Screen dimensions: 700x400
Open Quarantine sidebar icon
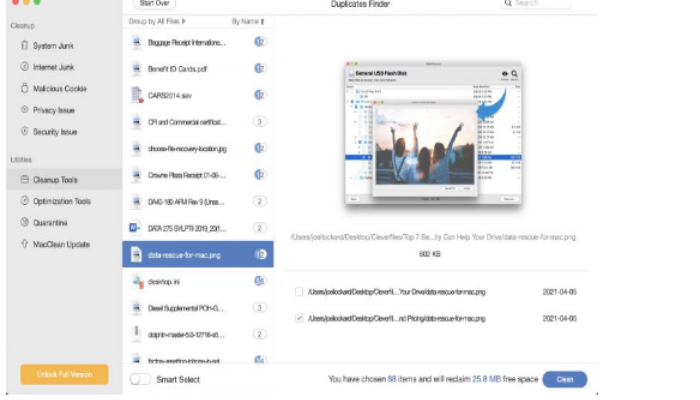pyautogui.click(x=25, y=222)
